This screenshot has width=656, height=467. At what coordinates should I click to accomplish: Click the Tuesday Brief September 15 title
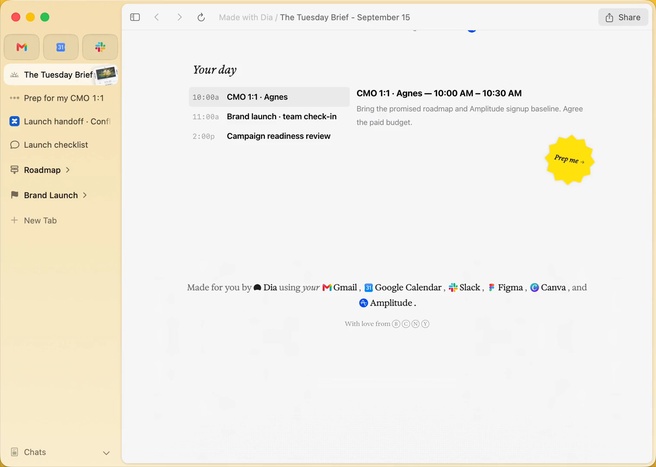click(345, 18)
